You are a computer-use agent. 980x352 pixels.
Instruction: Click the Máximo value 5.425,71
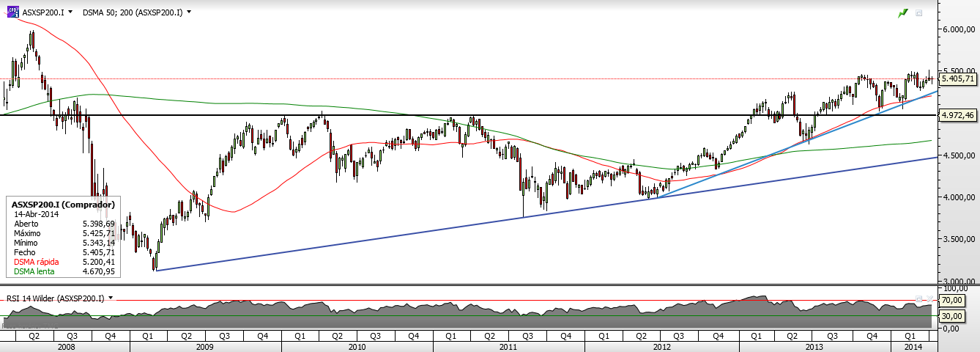(x=100, y=232)
